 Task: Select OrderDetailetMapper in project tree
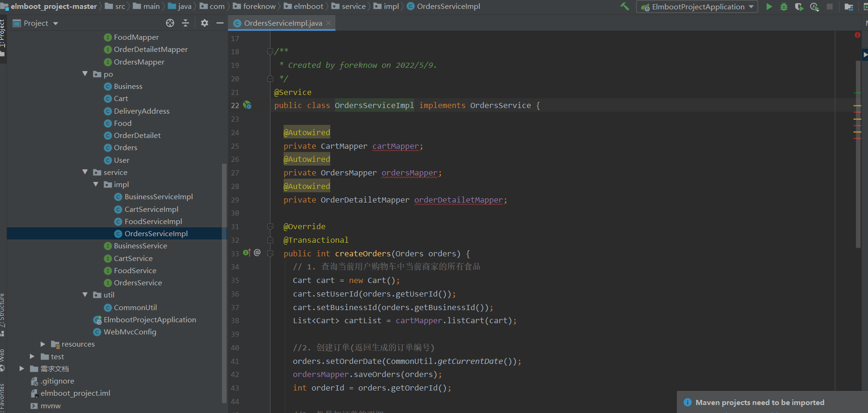click(146, 49)
